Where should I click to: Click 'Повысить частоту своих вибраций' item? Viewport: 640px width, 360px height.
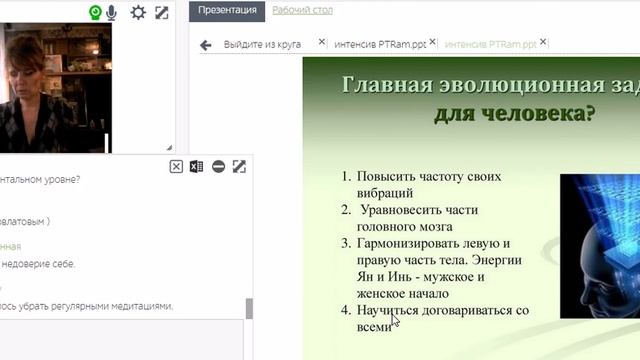click(429, 184)
